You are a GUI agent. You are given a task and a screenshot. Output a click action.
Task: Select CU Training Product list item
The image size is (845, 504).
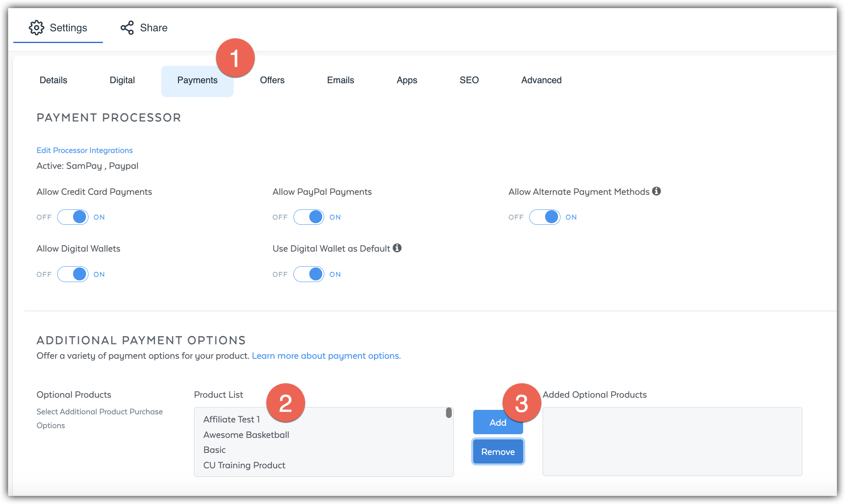(x=244, y=465)
